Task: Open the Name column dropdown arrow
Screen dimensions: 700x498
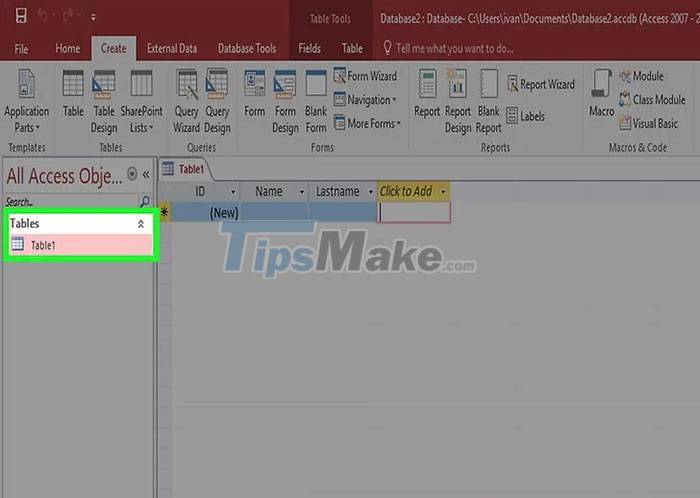Action: pyautogui.click(x=302, y=192)
